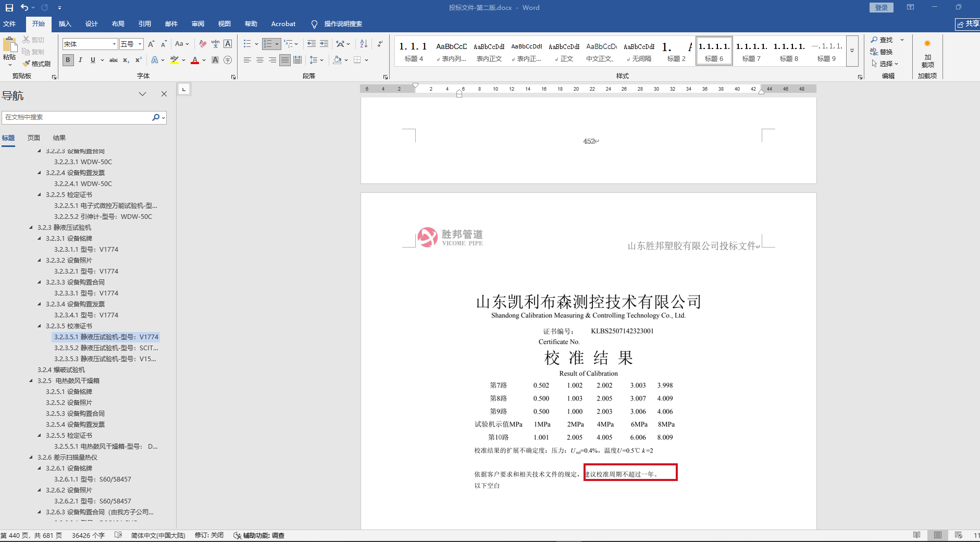Image resolution: width=980 pixels, height=542 pixels.
Task: Open the 布局 (Layout) ribbon tab
Action: click(x=118, y=24)
